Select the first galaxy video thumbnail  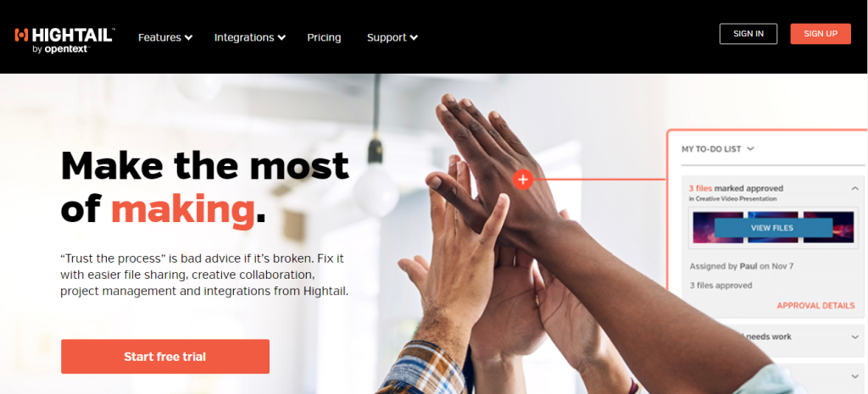click(x=718, y=227)
